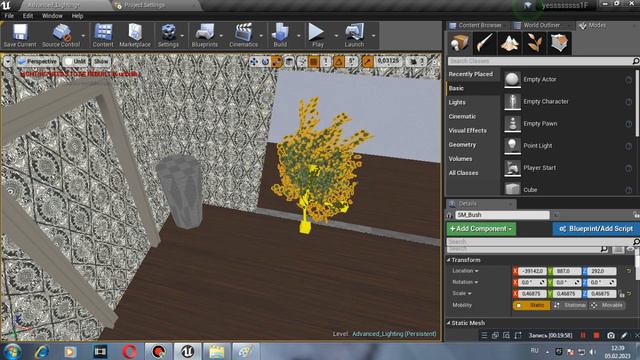Screen dimensions: 640x360
Task: Open the Content browser toolbar button
Action: [103, 35]
